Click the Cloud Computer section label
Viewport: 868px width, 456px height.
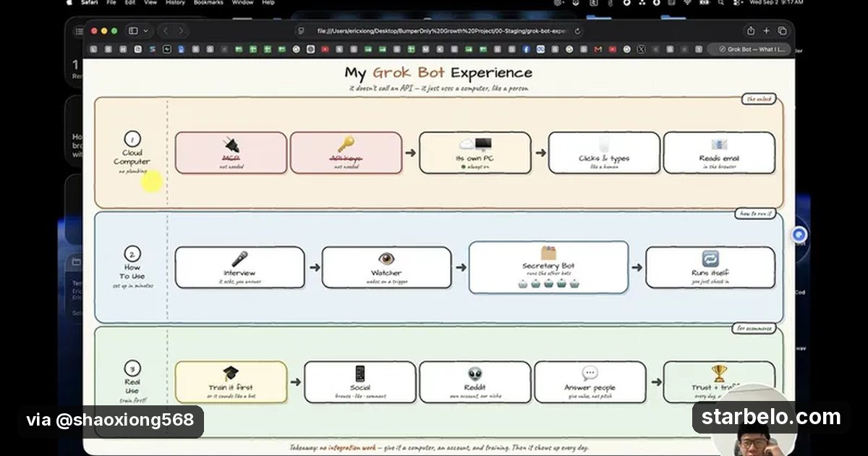[132, 157]
